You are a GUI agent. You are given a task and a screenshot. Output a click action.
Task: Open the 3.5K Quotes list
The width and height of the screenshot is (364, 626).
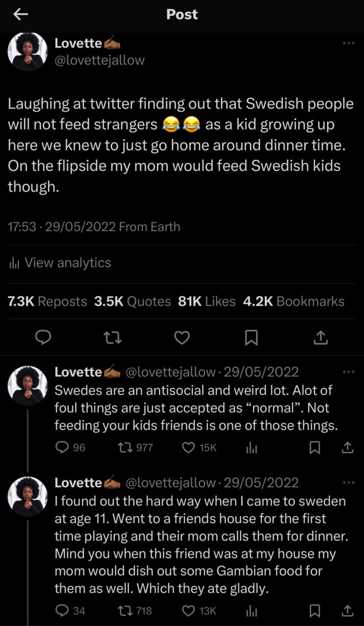tap(132, 301)
